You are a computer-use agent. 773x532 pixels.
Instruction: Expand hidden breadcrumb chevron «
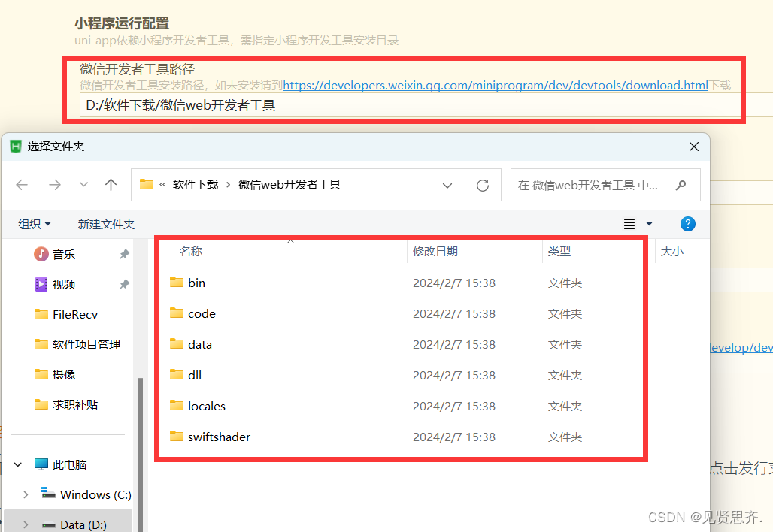pyautogui.click(x=162, y=185)
